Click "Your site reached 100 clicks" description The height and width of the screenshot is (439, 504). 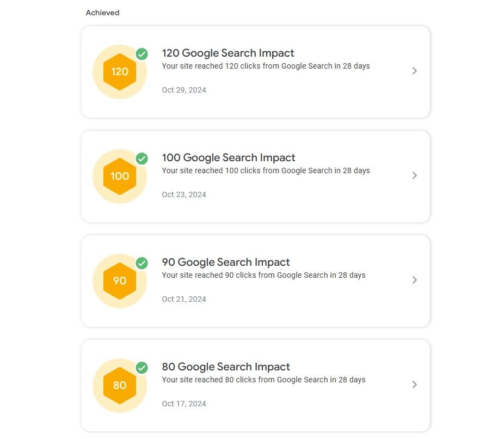pos(266,170)
